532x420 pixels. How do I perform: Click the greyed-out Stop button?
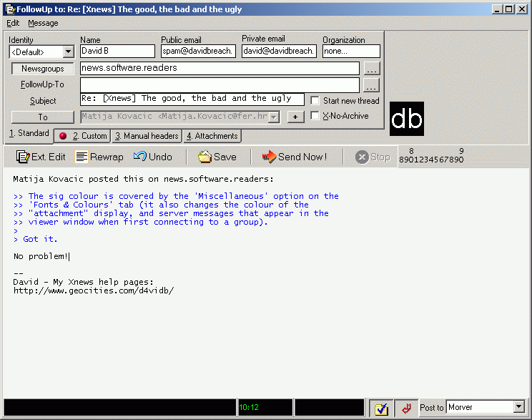[373, 157]
